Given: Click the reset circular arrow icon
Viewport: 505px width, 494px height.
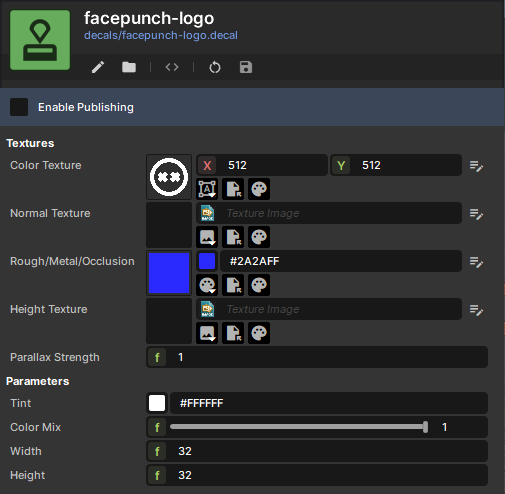Looking at the screenshot, I should pos(215,67).
